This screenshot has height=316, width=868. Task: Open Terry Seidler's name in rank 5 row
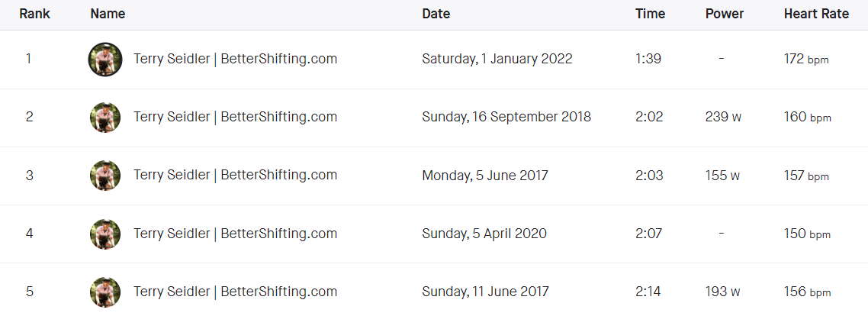point(235,292)
